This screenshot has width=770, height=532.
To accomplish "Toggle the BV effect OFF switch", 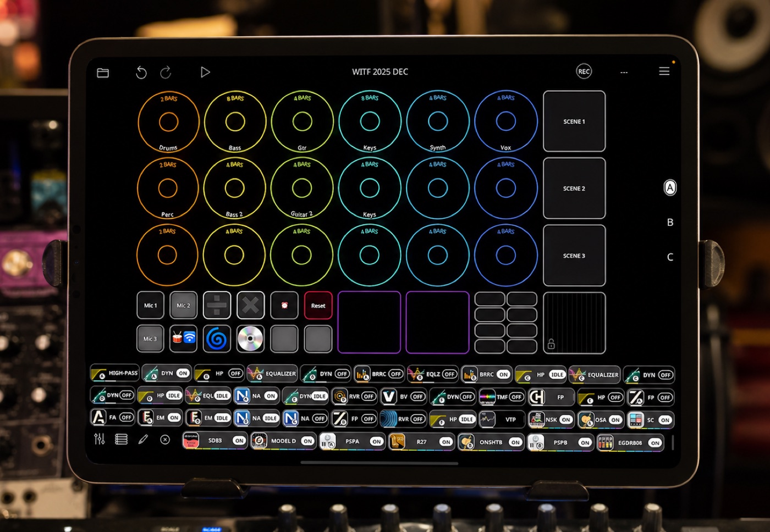I will tap(417, 396).
